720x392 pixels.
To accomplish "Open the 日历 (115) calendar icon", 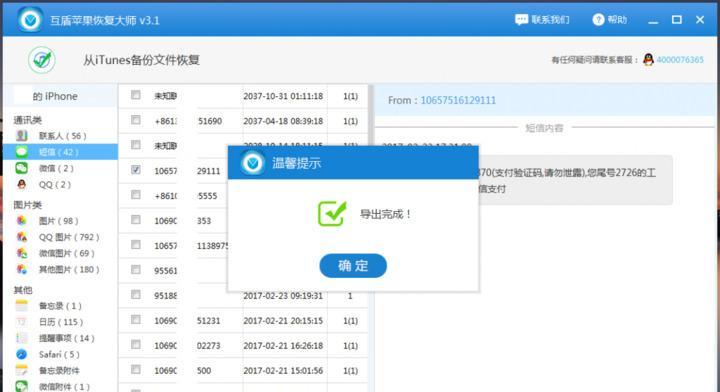I will (22, 322).
